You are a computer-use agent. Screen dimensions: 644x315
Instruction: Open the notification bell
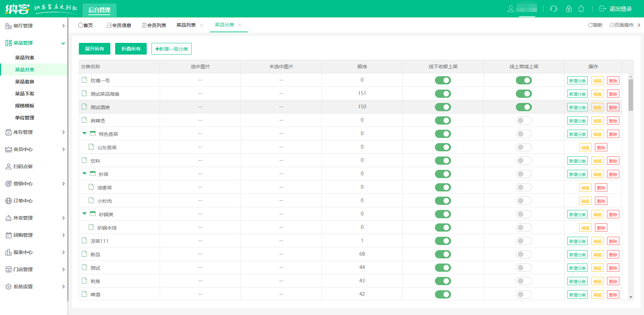click(x=581, y=9)
